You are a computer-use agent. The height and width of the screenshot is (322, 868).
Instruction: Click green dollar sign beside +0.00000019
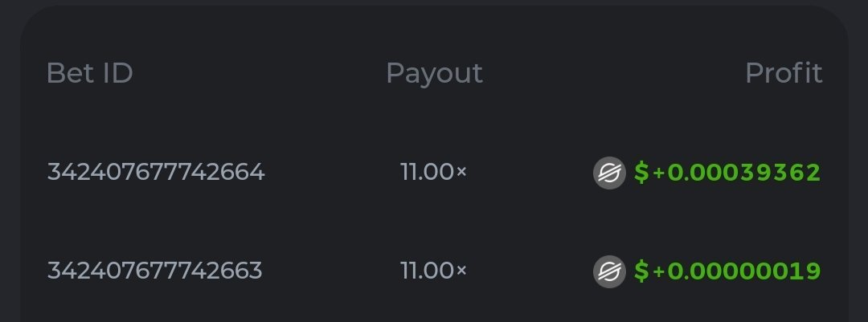pyautogui.click(x=641, y=271)
